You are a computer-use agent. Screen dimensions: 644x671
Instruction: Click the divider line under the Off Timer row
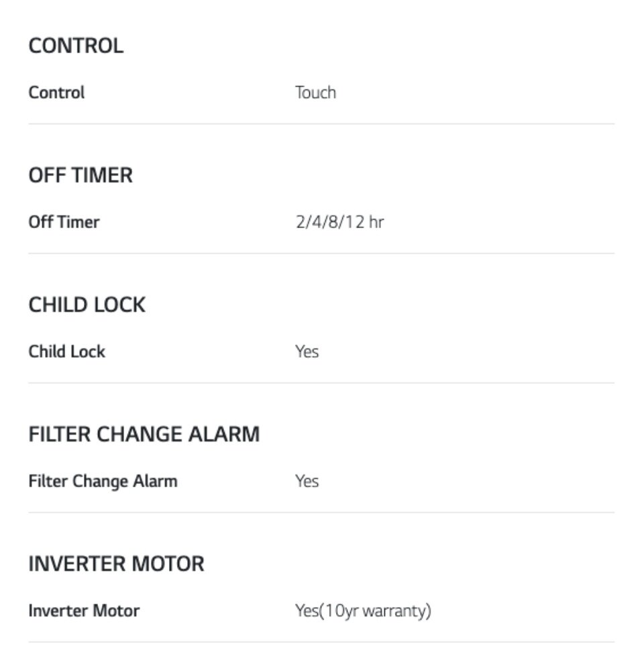click(x=321, y=253)
